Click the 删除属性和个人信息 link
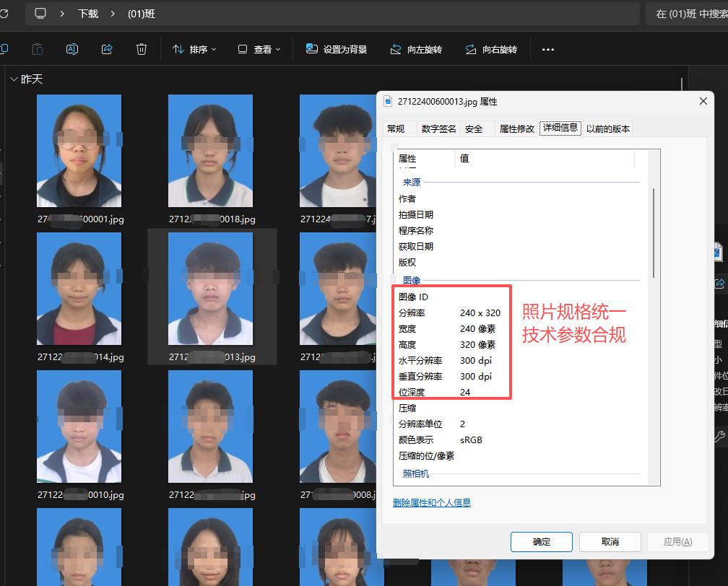 point(431,502)
